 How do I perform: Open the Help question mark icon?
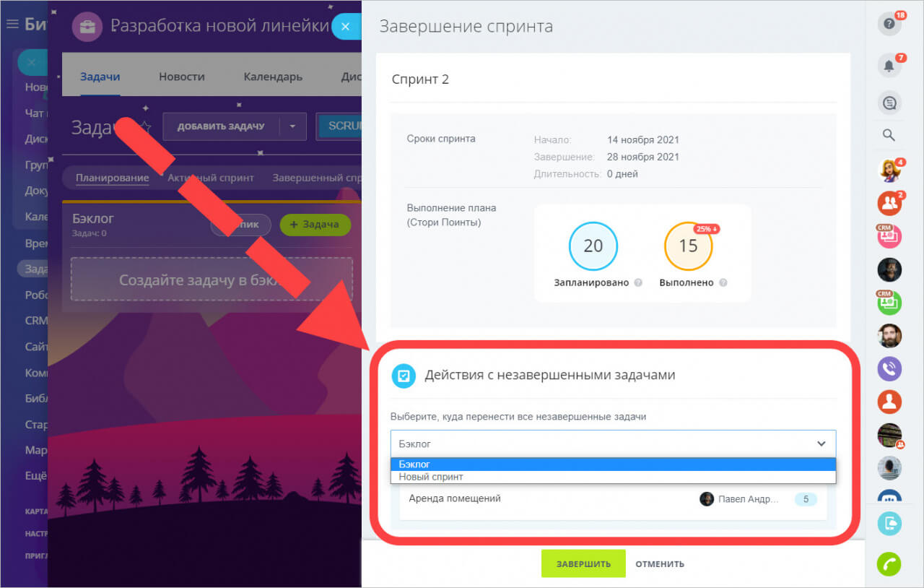[889, 23]
